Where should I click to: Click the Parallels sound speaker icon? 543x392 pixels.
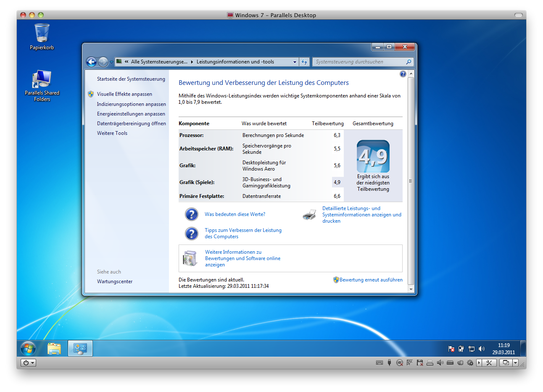[440, 363]
